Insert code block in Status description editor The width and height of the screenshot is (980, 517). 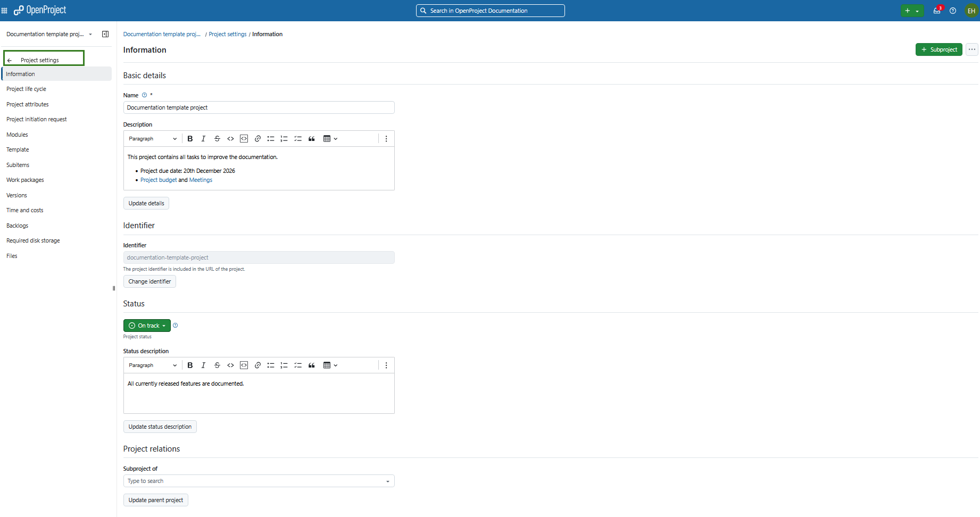click(244, 365)
